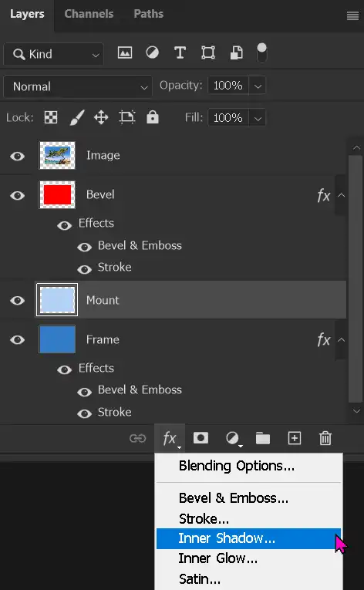
Task: Click the layers panel vertical scrollbar
Action: point(356,279)
